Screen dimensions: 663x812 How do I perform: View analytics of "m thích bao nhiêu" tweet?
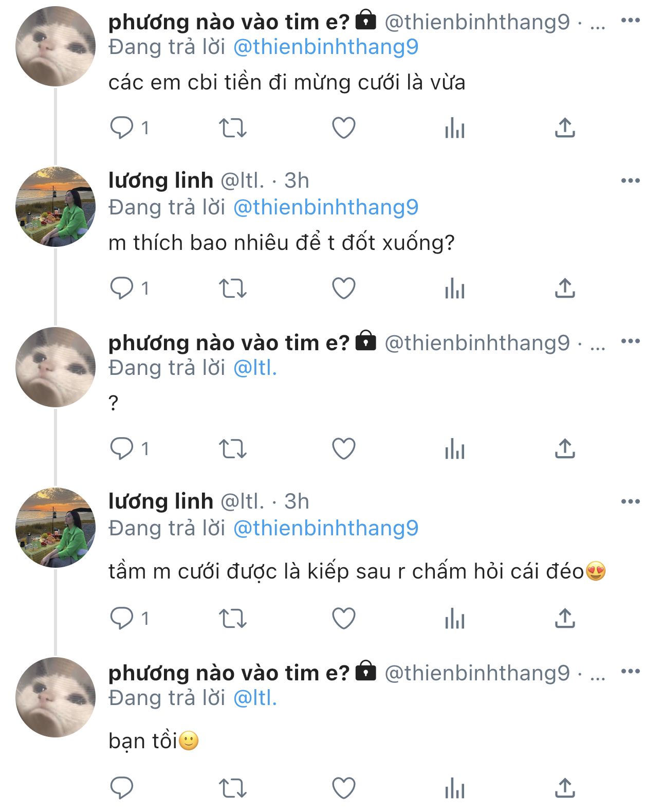point(455,288)
